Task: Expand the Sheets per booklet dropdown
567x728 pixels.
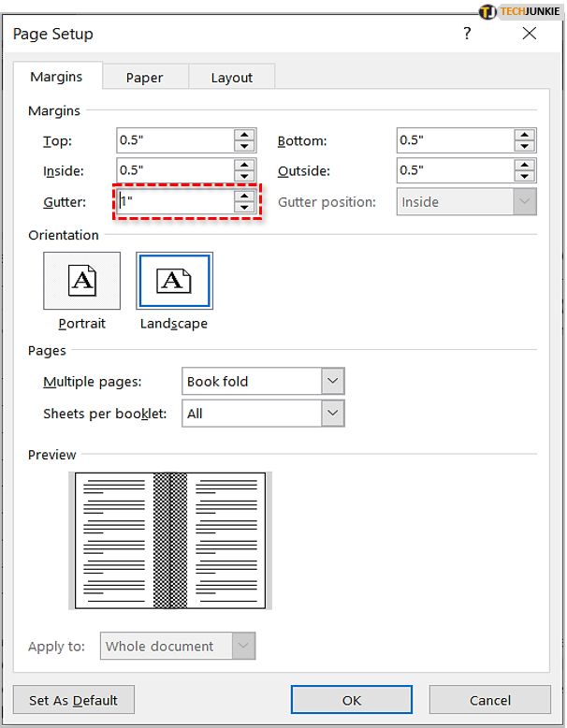Action: tap(333, 413)
